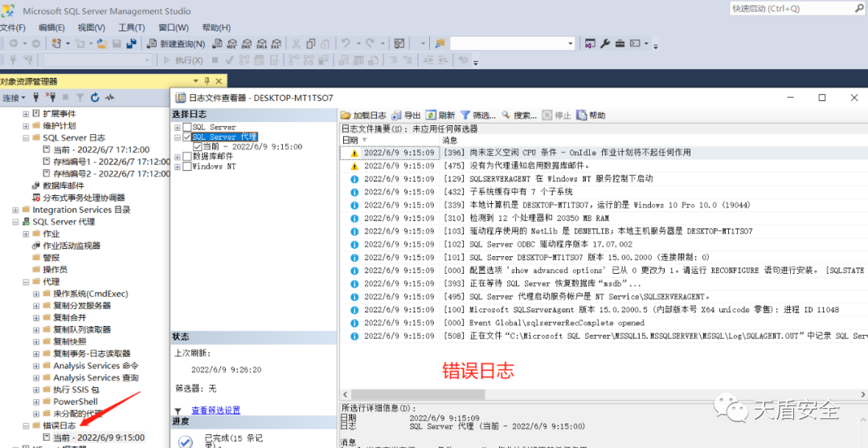Uncheck the SQL Server 代理 log checkbox

(x=187, y=137)
